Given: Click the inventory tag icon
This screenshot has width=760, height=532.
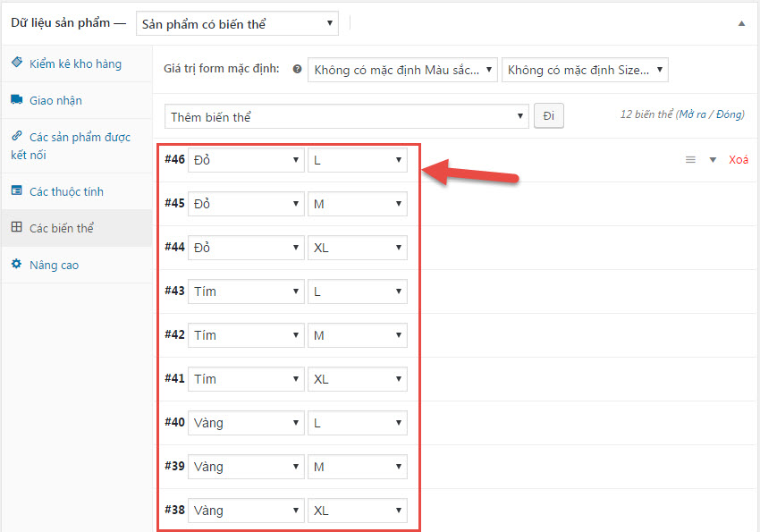Looking at the screenshot, I should pyautogui.click(x=16, y=62).
